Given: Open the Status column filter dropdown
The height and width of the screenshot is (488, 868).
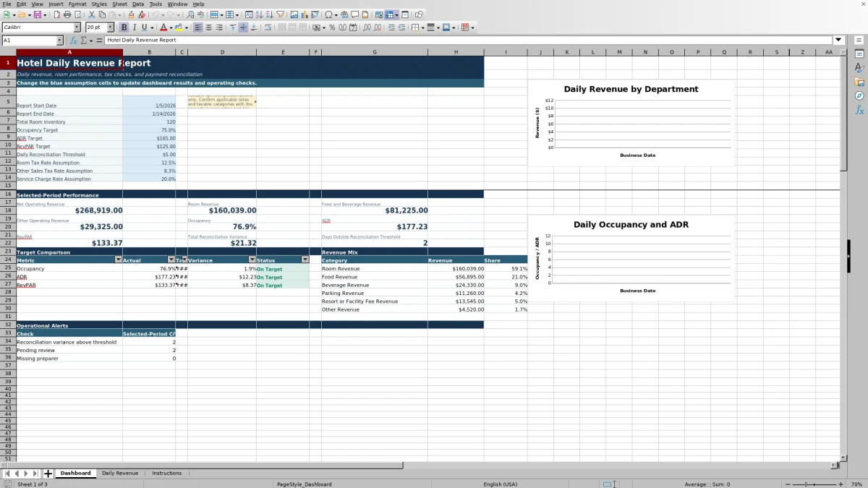Looking at the screenshot, I should click(x=305, y=260).
